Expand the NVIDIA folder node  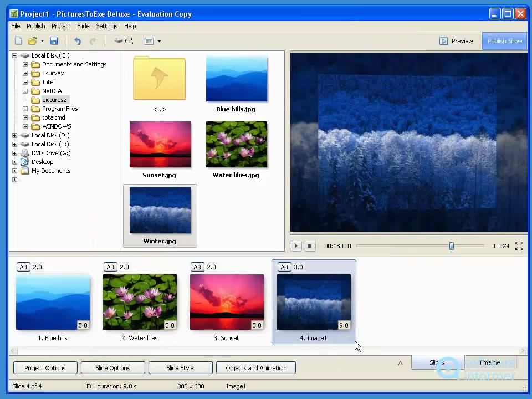tap(25, 91)
